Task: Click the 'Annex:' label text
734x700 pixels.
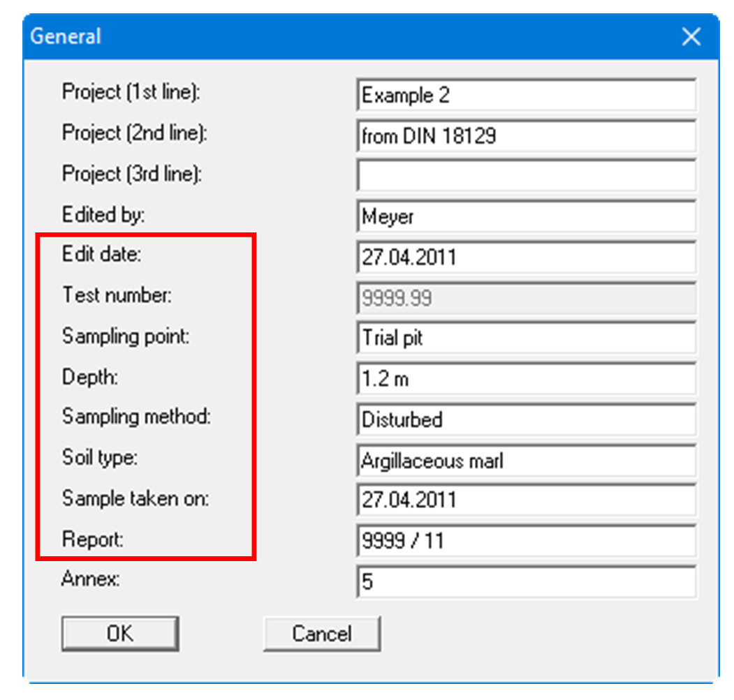Action: click(91, 579)
